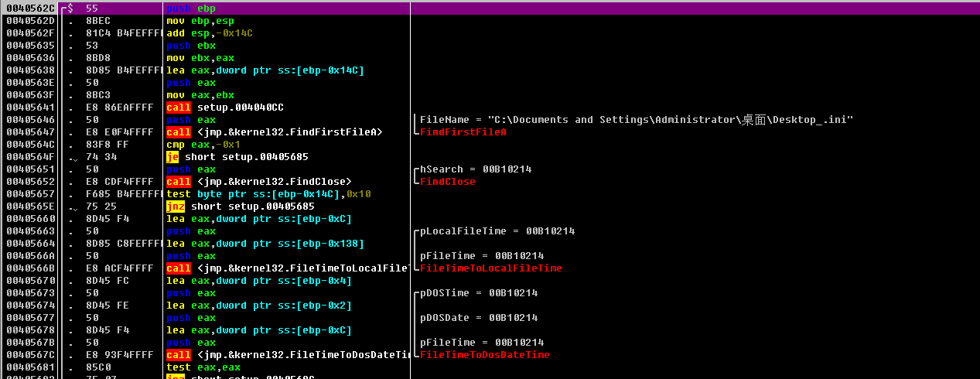Select hex bytes '8BD8'
Viewport: 980px width, 379px height.
pyautogui.click(x=98, y=58)
